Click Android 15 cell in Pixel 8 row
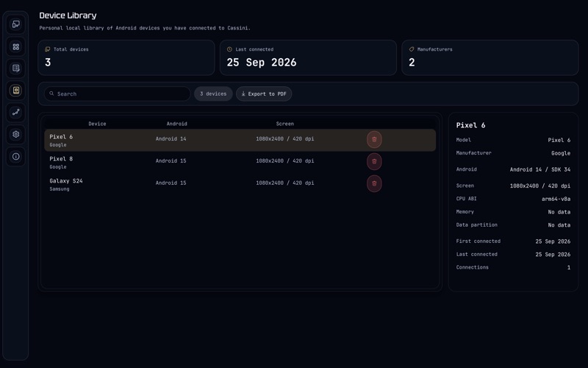This screenshot has width=588, height=368. [171, 160]
